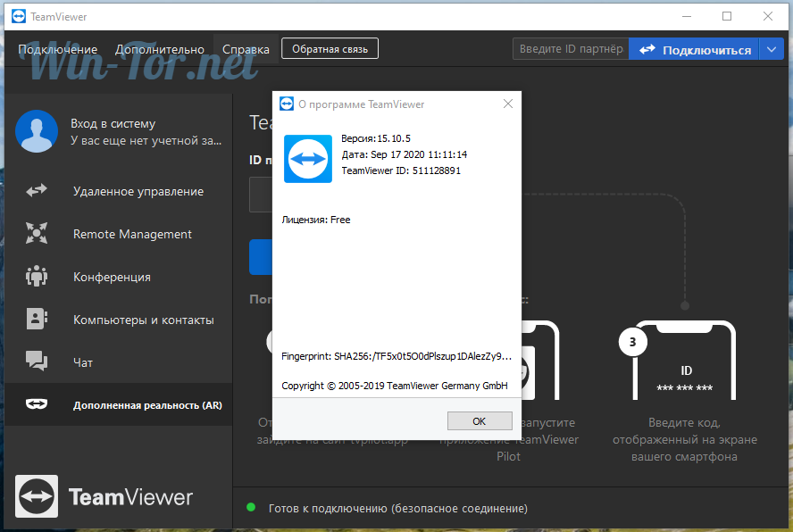Close the About TeamViewer dialog

pos(508,104)
